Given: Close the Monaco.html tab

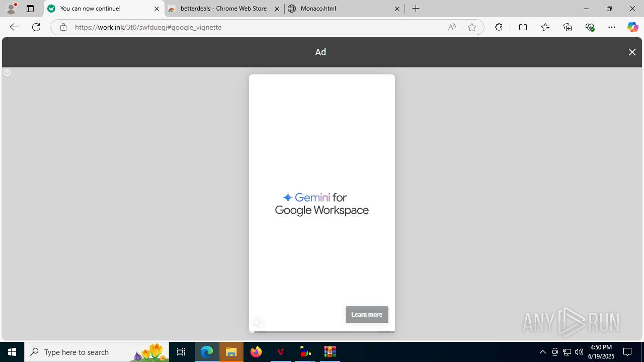Looking at the screenshot, I should (397, 9).
